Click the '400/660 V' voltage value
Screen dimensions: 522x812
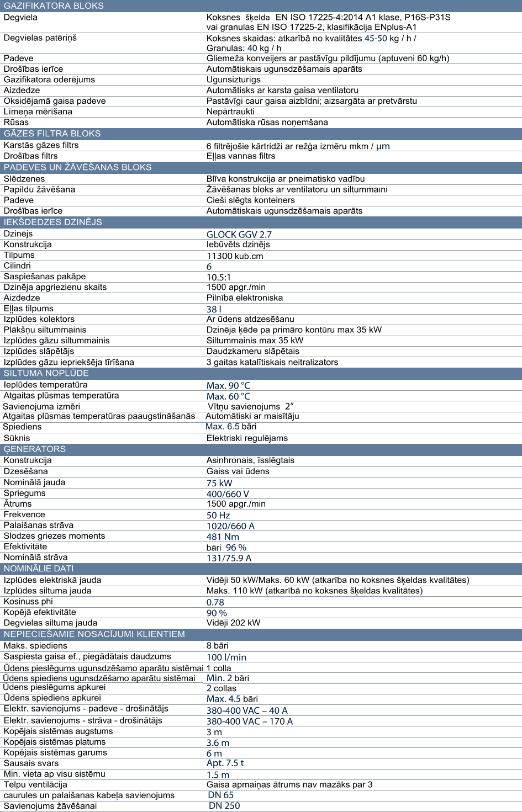pos(228,494)
